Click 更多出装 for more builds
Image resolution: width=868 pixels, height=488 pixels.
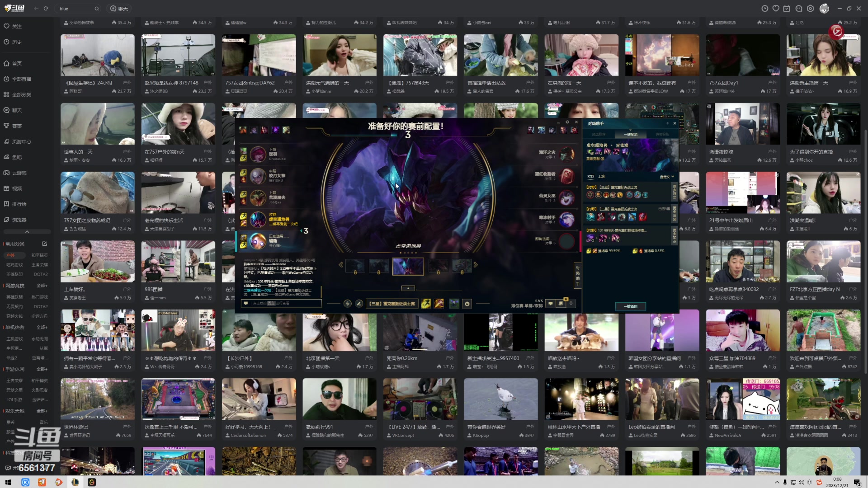674,213
